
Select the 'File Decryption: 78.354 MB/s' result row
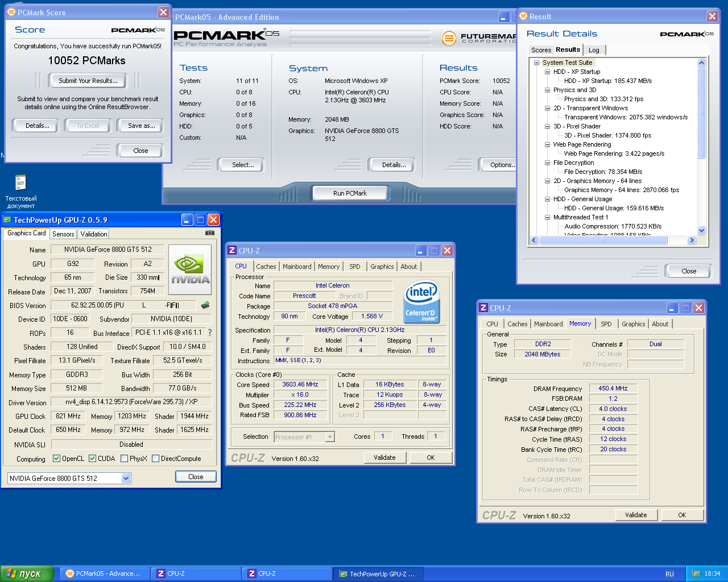pos(603,172)
